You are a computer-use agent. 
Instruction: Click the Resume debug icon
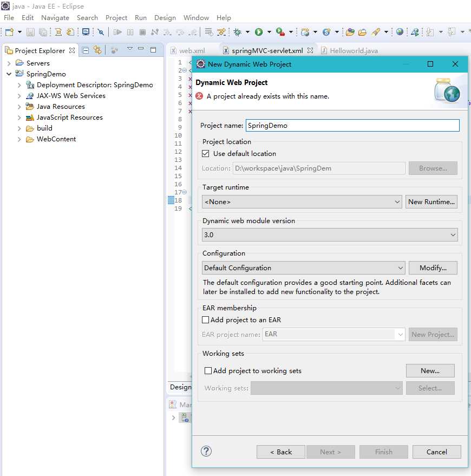point(117,32)
